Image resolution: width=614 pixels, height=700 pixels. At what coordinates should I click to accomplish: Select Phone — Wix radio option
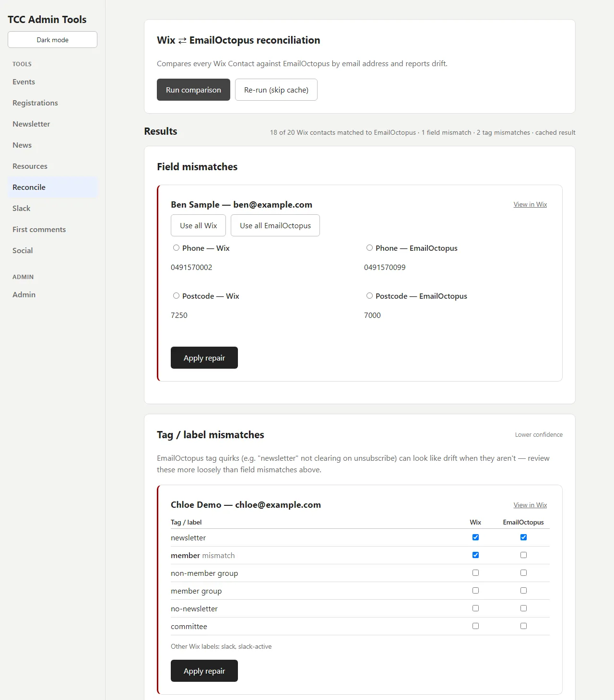pos(176,248)
